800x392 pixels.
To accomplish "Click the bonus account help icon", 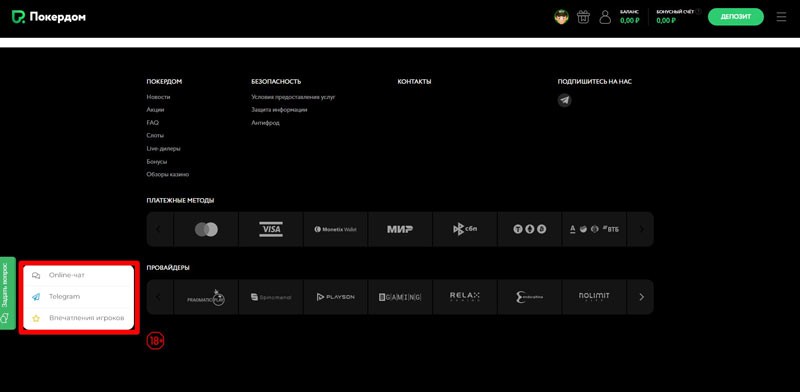I will 698,11.
